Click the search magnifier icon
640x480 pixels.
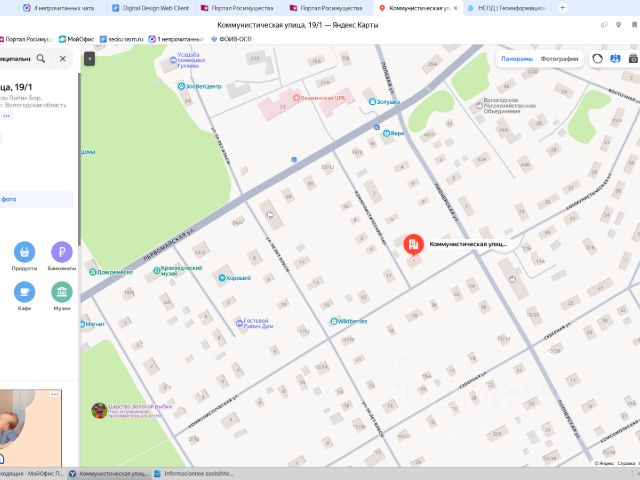click(x=41, y=58)
